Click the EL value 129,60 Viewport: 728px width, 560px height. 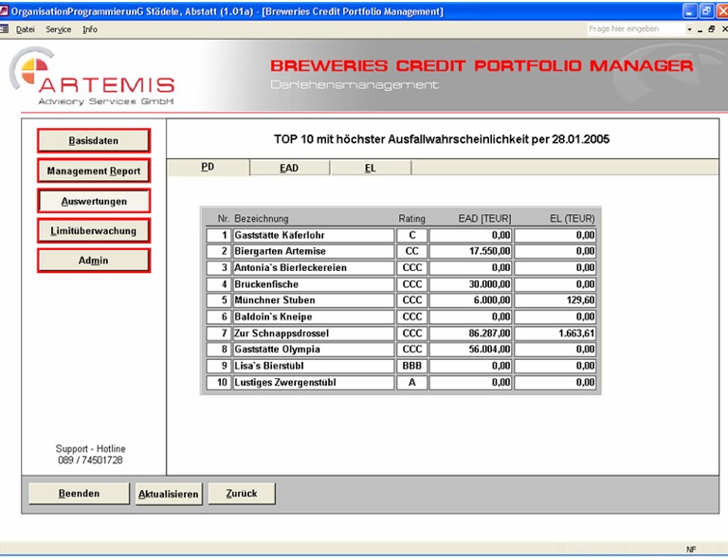[555, 300]
